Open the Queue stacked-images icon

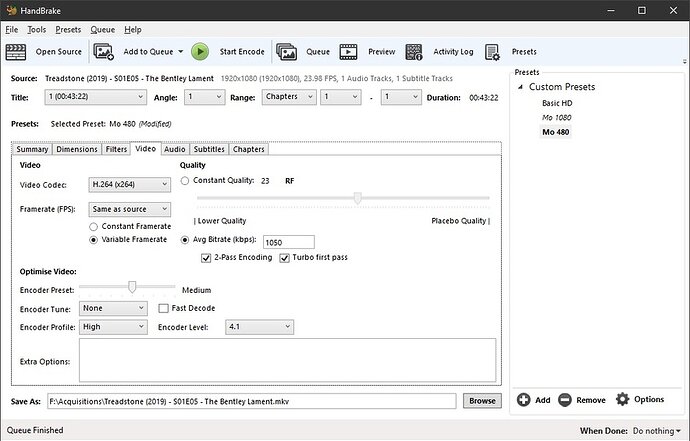pyautogui.click(x=286, y=52)
